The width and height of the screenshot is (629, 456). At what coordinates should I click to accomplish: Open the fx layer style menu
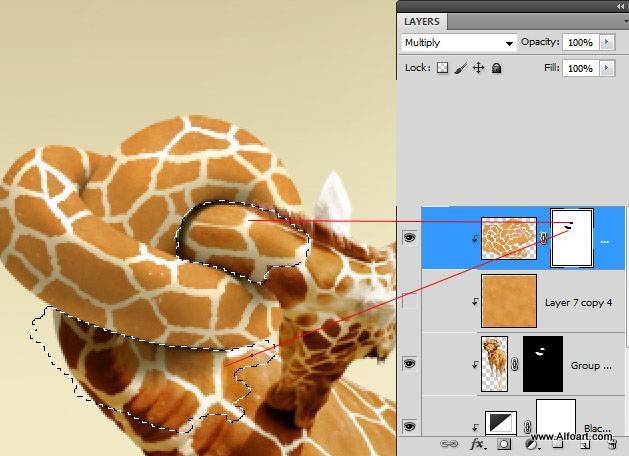tap(477, 443)
